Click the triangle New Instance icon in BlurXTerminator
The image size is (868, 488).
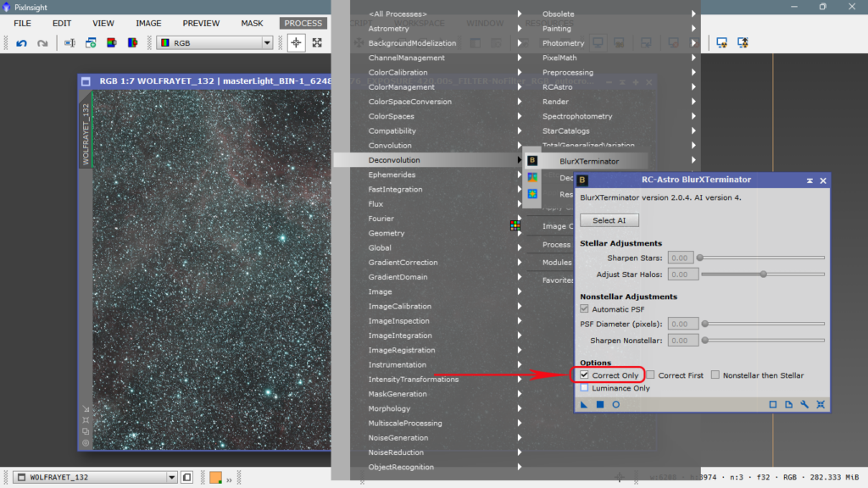[584, 404]
